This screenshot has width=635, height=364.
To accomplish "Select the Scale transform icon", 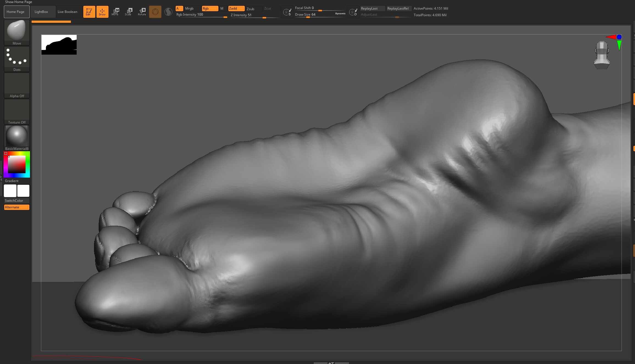I will tap(128, 12).
